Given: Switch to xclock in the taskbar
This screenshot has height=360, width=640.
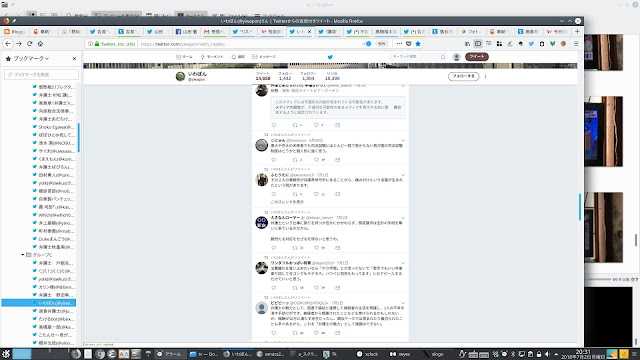Looking at the screenshot, I should click(367, 354).
